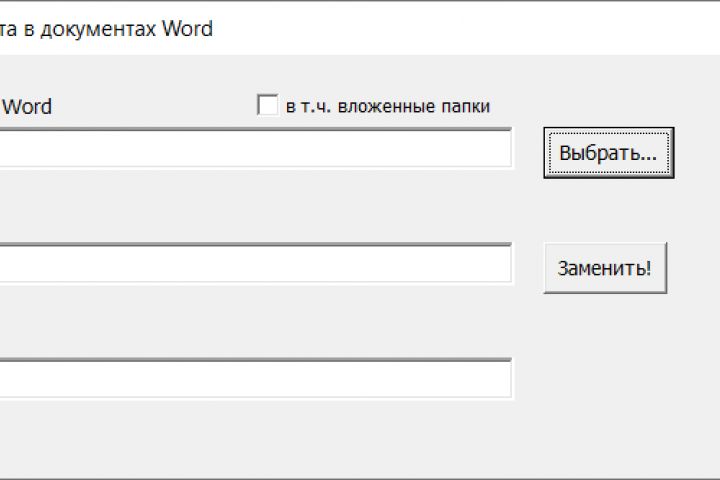Click the "в т.ч. вложенные папки" label text

click(387, 106)
